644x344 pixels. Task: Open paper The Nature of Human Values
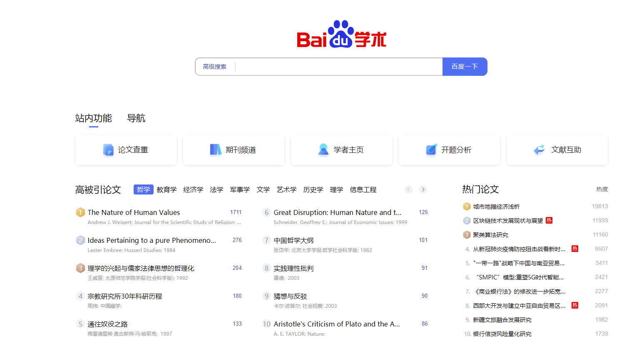pyautogui.click(x=134, y=212)
